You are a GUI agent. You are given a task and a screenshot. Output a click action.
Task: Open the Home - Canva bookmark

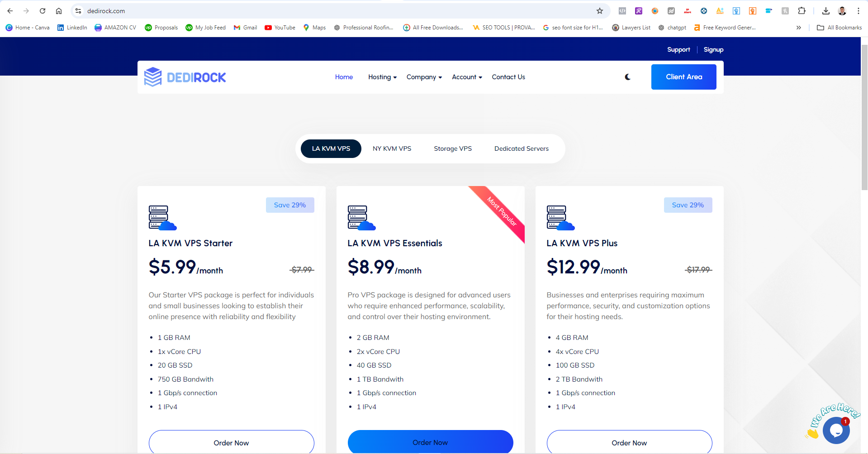(28, 28)
